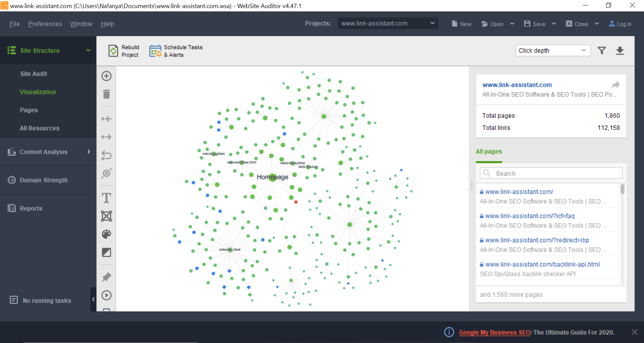This screenshot has width=644, height=343.
Task: Click the Homepage node in the graph
Action: (272, 177)
